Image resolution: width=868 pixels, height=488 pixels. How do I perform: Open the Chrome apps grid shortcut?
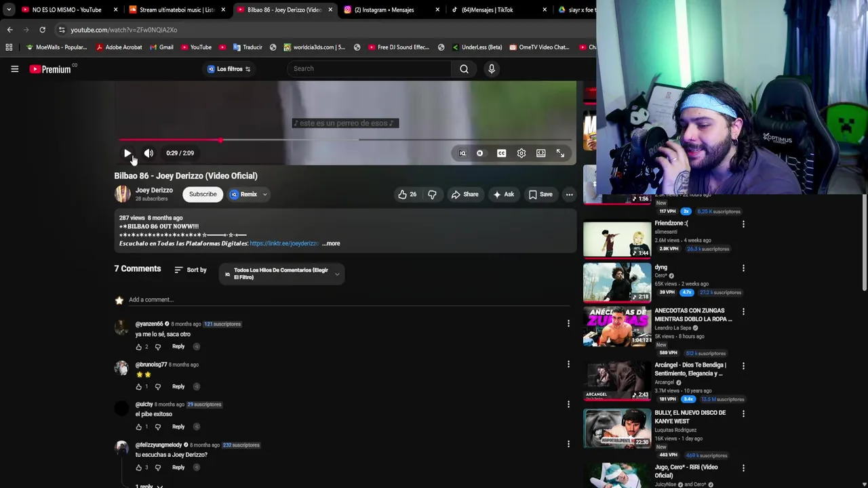click(9, 47)
